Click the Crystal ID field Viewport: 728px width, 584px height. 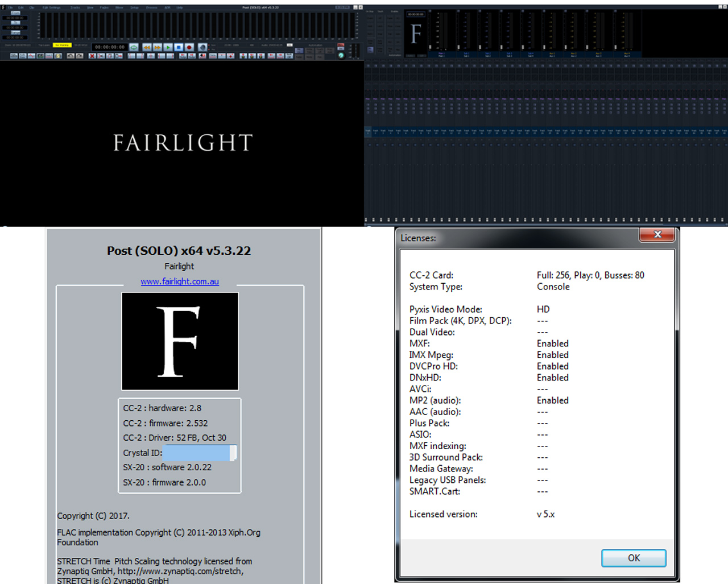[x=199, y=453]
